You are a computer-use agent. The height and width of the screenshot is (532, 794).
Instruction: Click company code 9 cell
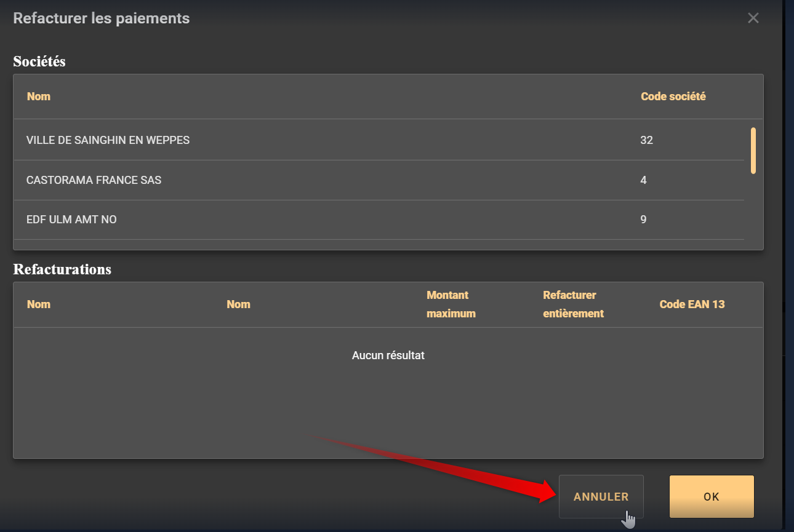[x=643, y=220]
